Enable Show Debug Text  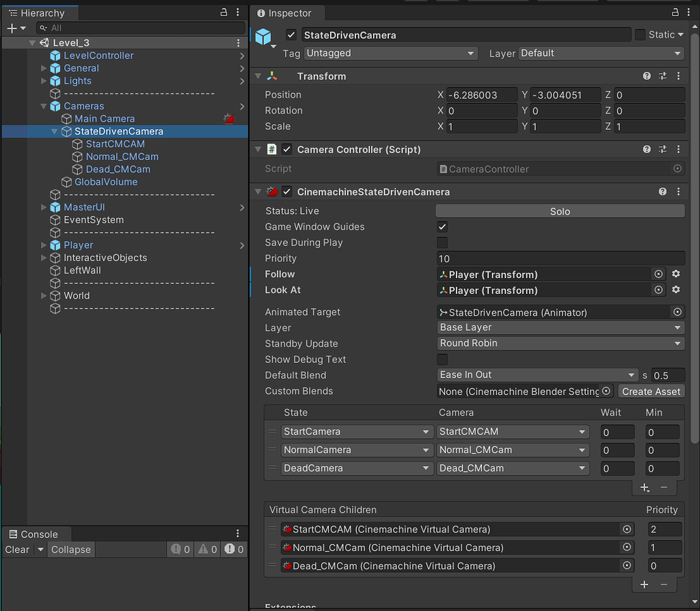(x=442, y=359)
